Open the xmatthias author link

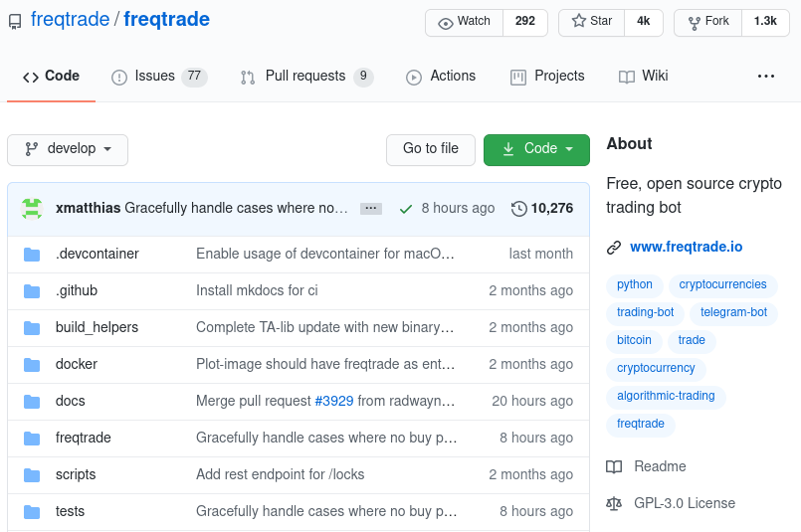pyautogui.click(x=88, y=208)
